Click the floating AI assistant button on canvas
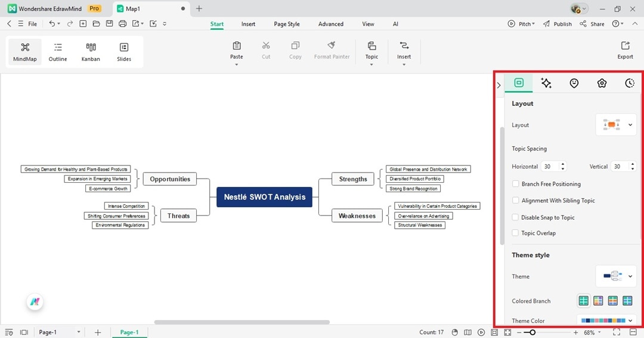Image resolution: width=644 pixels, height=338 pixels. (x=35, y=302)
